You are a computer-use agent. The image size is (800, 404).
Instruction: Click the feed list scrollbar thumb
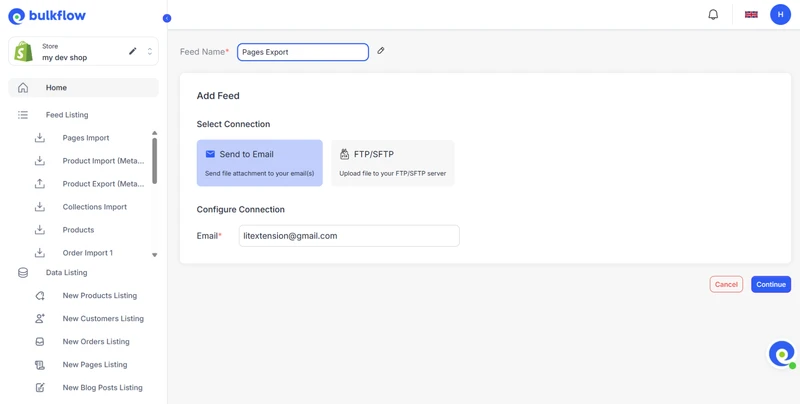pyautogui.click(x=155, y=161)
